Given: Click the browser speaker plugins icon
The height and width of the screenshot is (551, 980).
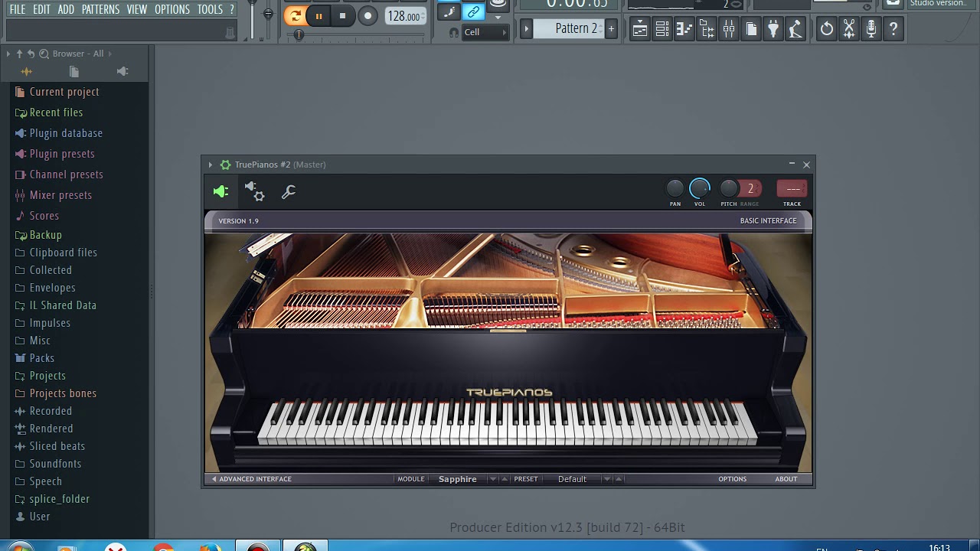Looking at the screenshot, I should tap(122, 71).
